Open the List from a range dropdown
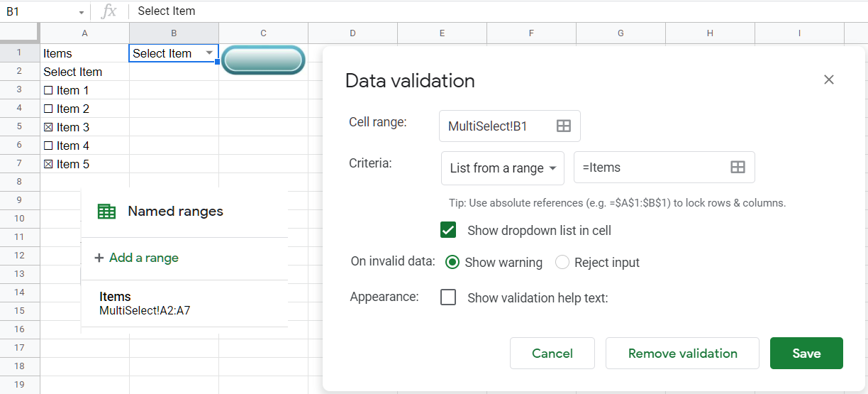Viewport: 868px width, 394px height. (502, 168)
